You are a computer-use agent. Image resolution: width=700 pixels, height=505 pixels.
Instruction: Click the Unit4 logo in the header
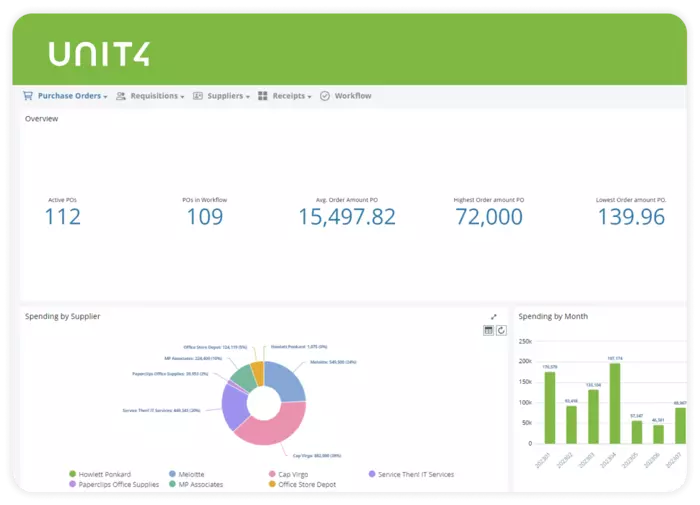click(99, 54)
